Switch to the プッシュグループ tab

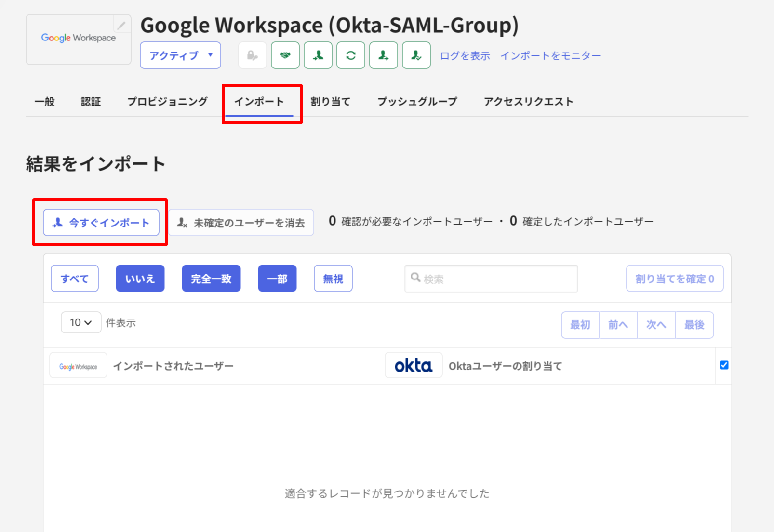(x=416, y=101)
